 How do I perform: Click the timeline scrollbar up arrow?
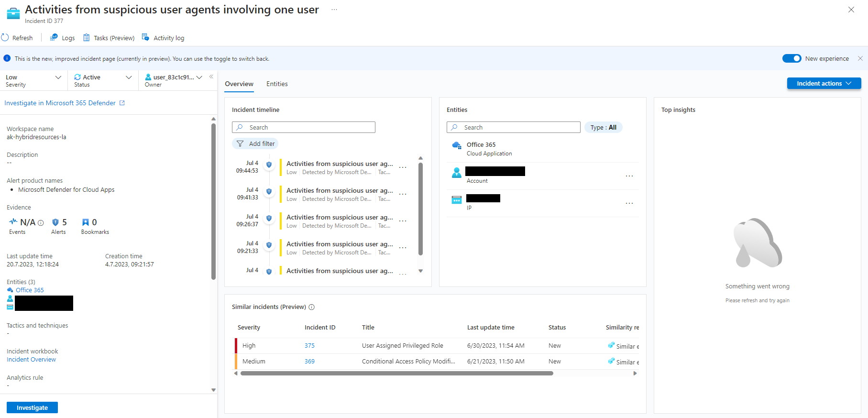[x=421, y=158]
